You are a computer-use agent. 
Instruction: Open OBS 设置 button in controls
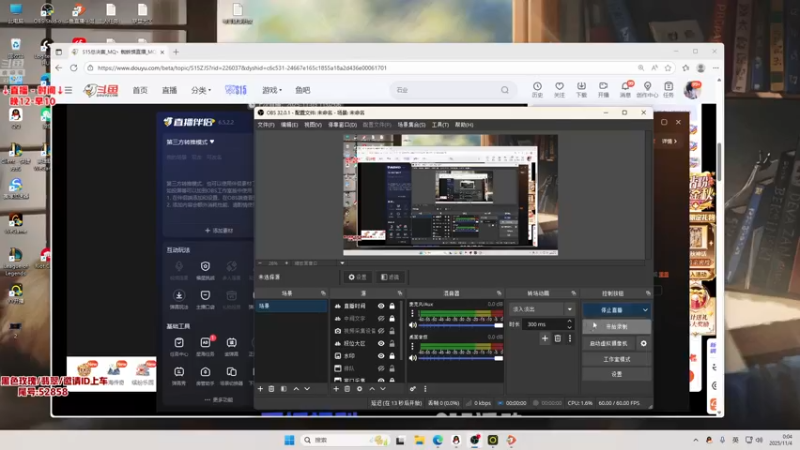pyautogui.click(x=616, y=374)
